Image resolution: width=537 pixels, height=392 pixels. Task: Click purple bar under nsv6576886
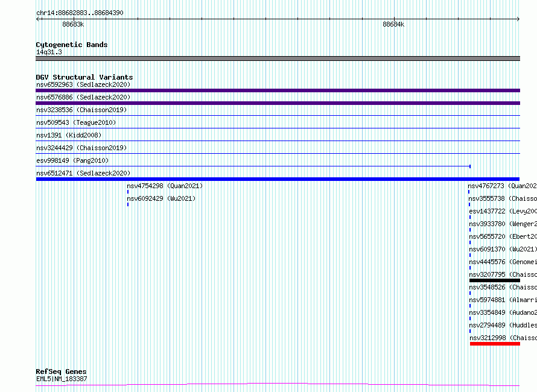(x=278, y=103)
